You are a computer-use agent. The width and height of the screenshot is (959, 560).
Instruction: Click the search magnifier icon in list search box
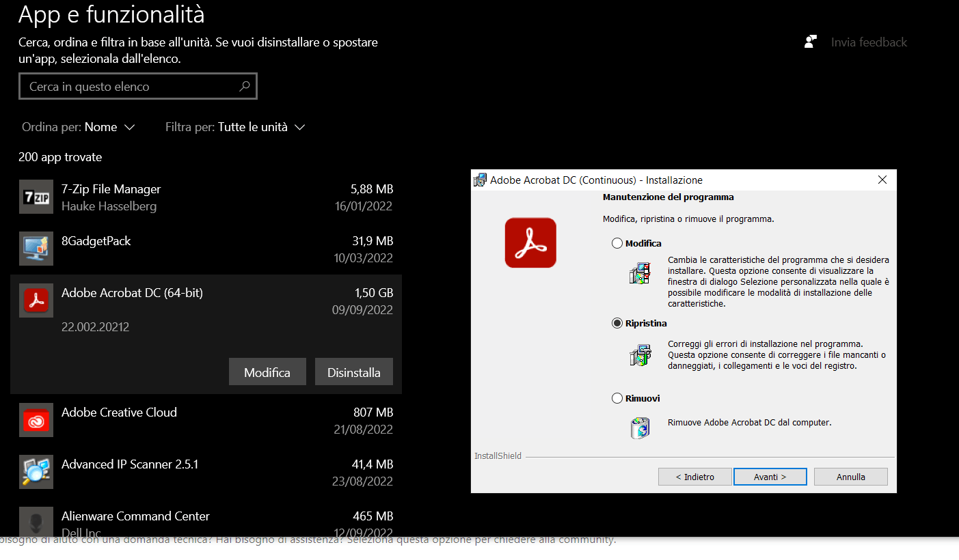[244, 87]
